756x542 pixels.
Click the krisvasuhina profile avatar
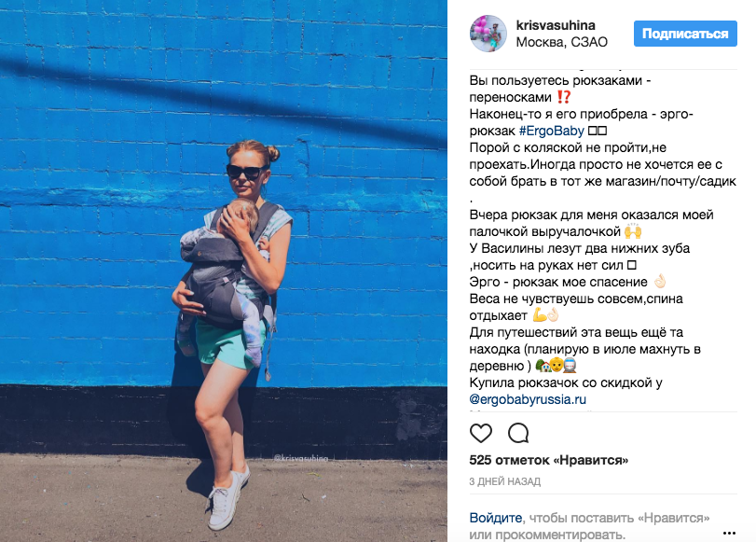(x=488, y=34)
